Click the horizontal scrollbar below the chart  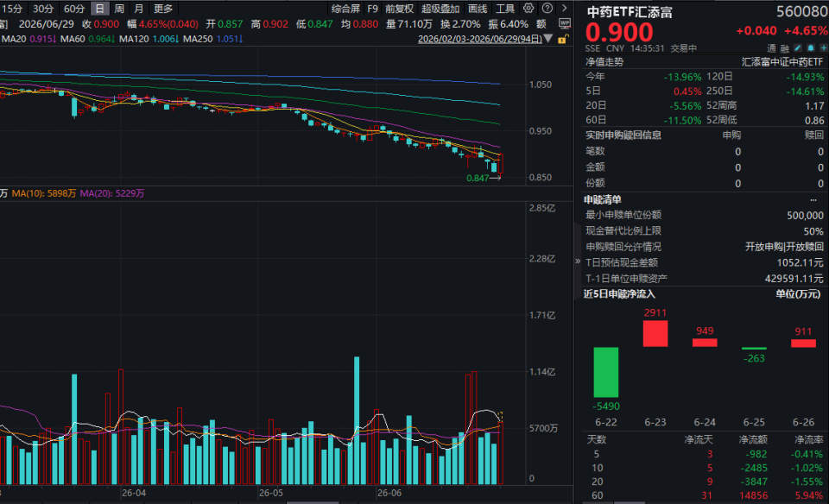(x=313, y=502)
